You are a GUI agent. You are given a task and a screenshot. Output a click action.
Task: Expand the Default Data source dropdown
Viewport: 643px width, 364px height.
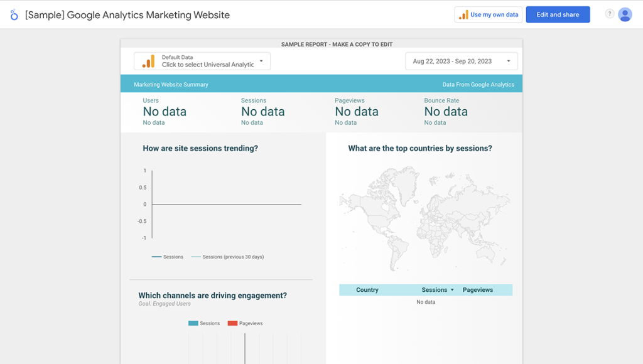[x=261, y=61]
